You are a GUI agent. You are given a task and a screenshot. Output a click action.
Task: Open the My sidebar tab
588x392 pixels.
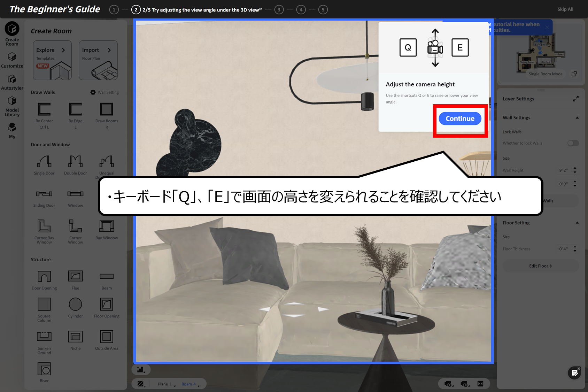pos(12,131)
